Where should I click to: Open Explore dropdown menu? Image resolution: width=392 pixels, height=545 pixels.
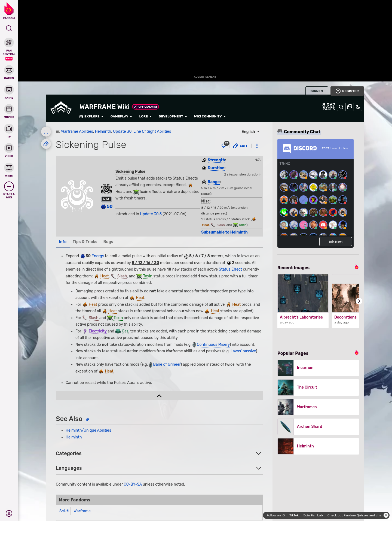(91, 116)
